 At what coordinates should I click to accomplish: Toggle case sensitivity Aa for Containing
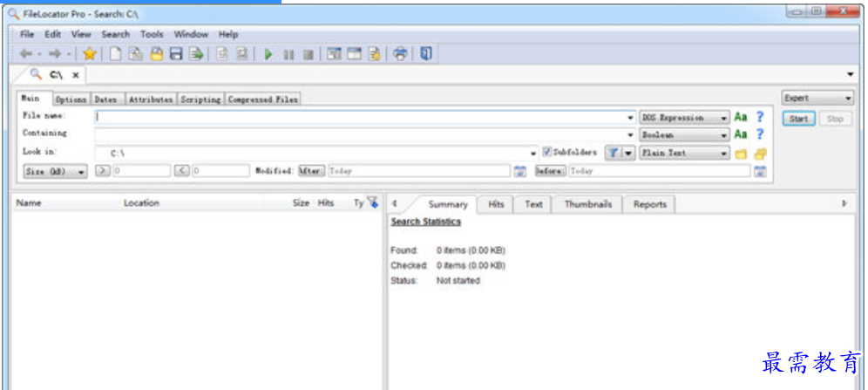pyautogui.click(x=740, y=134)
